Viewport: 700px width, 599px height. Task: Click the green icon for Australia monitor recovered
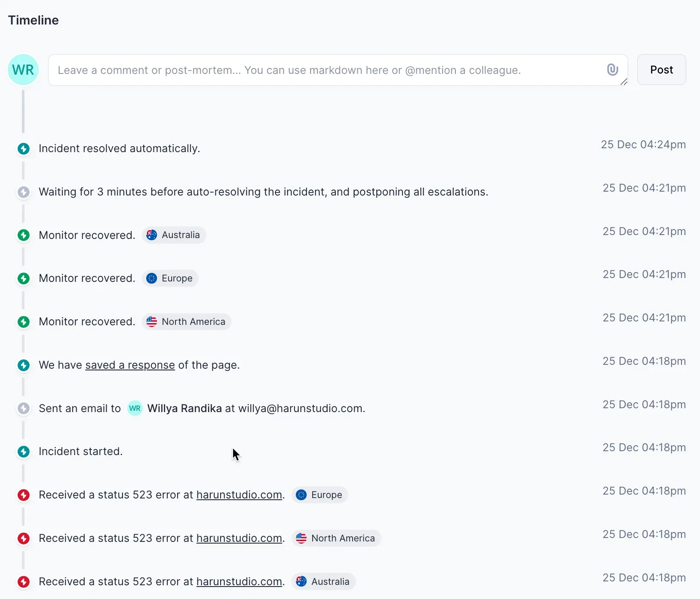tap(24, 235)
